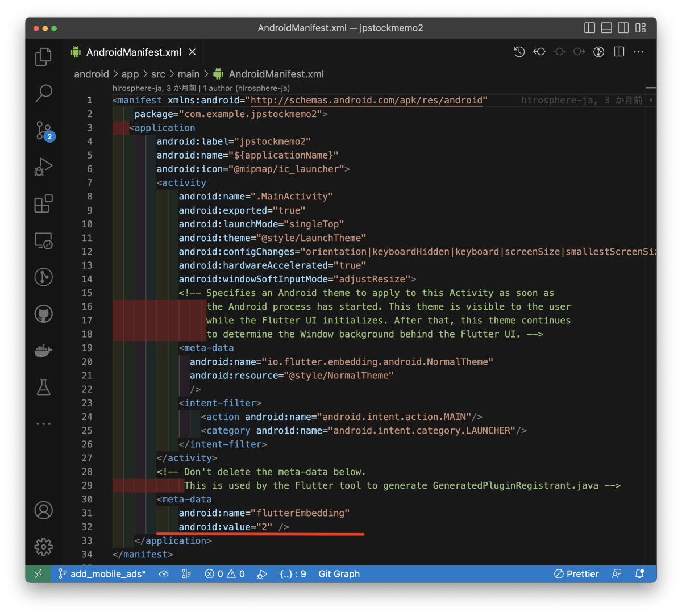Click the '{..}: 9' status bar item
Viewport: 682px width, 616px height.
(x=293, y=574)
